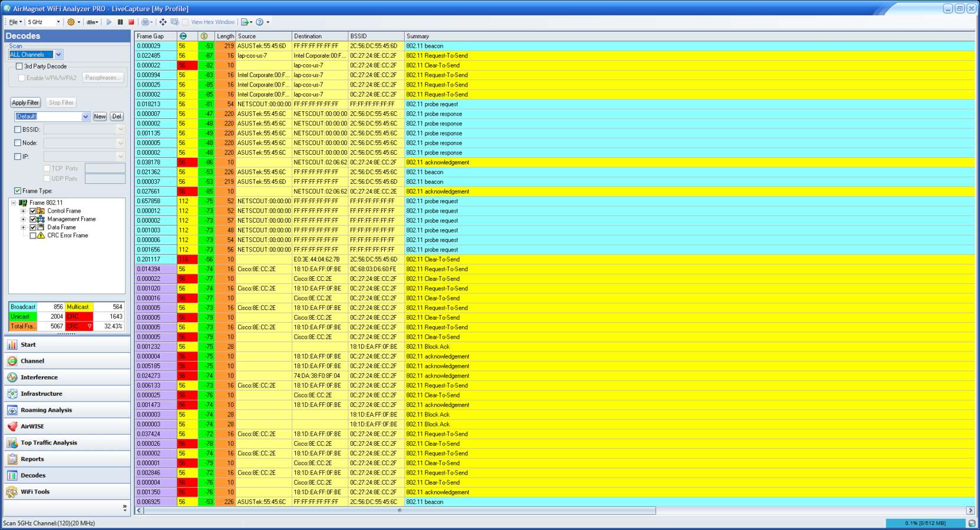Click the Management Frame network icon
Image resolution: width=980 pixels, height=530 pixels.
coord(41,219)
